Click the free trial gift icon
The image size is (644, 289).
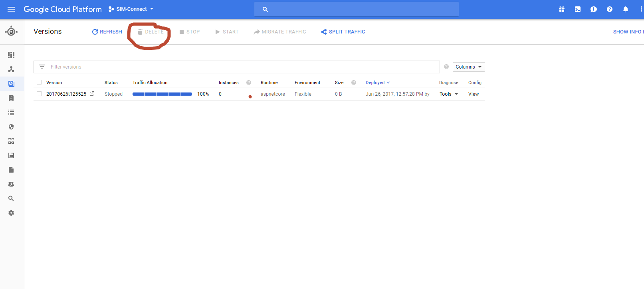click(562, 9)
